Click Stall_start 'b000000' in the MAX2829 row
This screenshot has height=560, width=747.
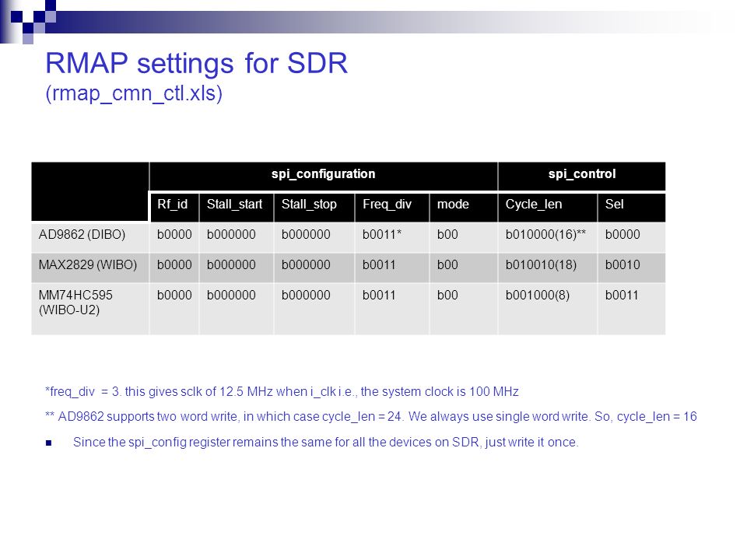(x=231, y=264)
